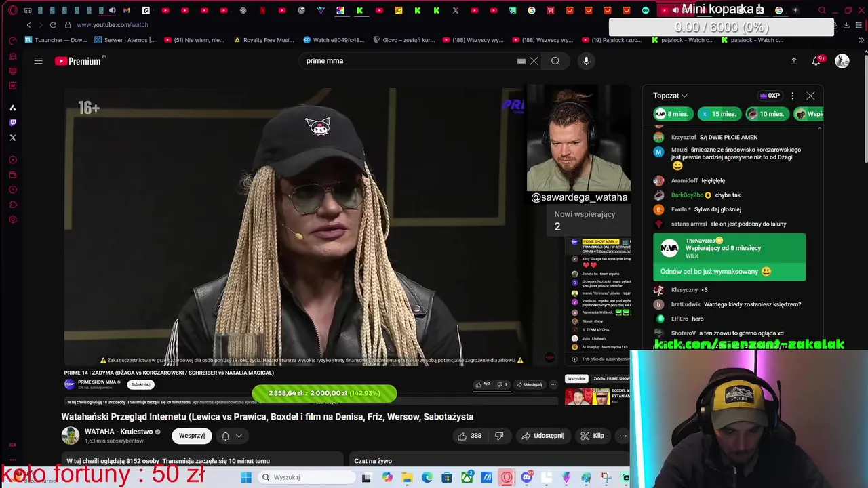This screenshot has width=868, height=488.
Task: Expand the 'Topczat' chat mode dropdown
Action: click(670, 96)
